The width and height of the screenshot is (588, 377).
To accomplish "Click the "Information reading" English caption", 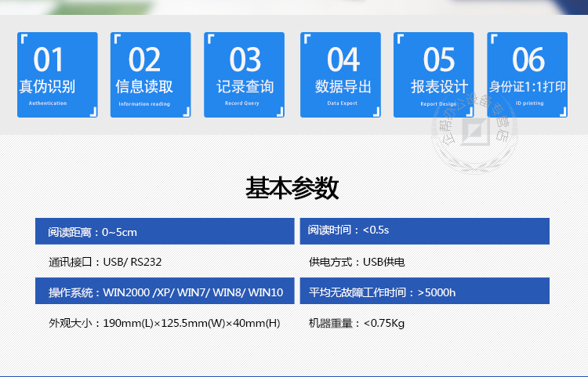I will [x=144, y=103].
